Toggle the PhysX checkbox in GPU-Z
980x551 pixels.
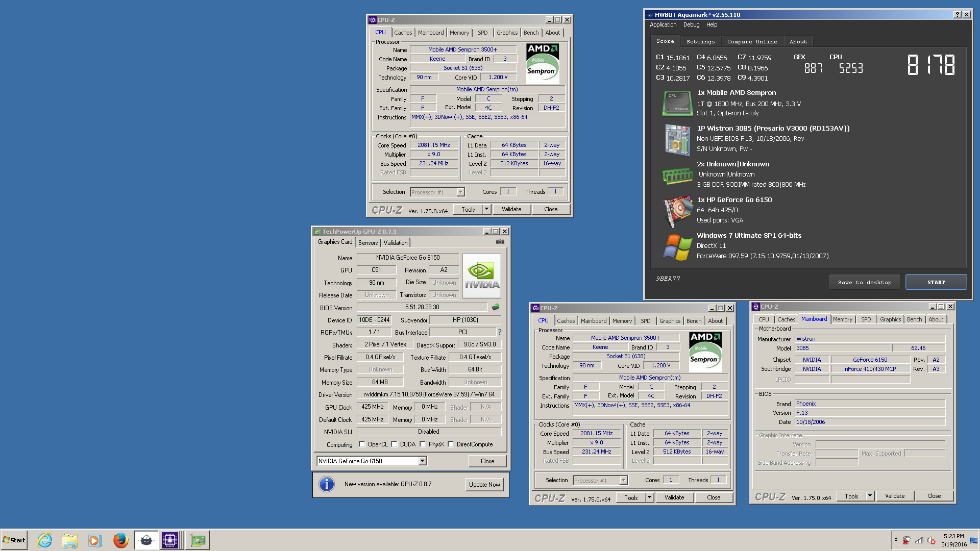423,444
